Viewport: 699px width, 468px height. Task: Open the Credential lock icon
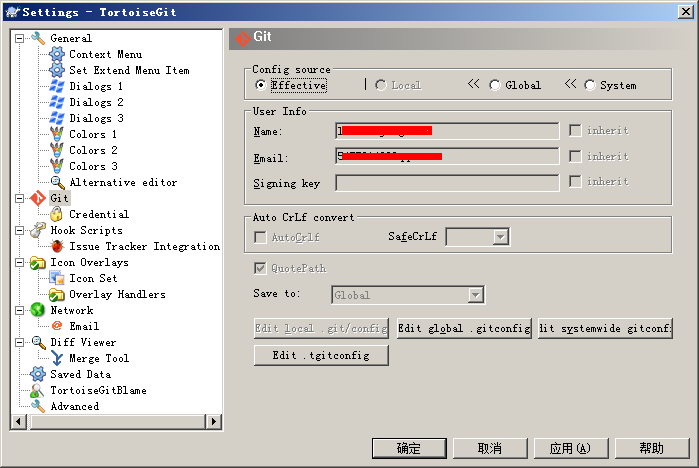[x=57, y=214]
